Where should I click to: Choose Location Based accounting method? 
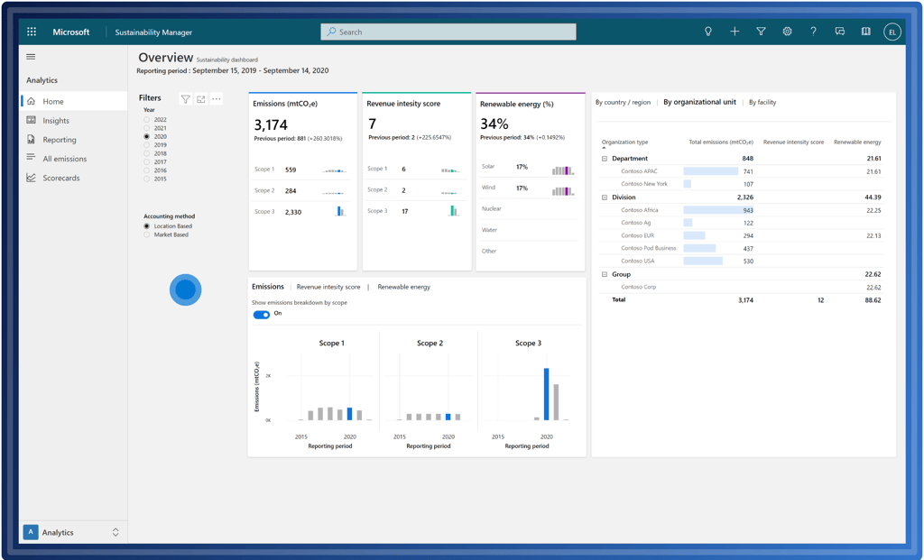coord(147,226)
